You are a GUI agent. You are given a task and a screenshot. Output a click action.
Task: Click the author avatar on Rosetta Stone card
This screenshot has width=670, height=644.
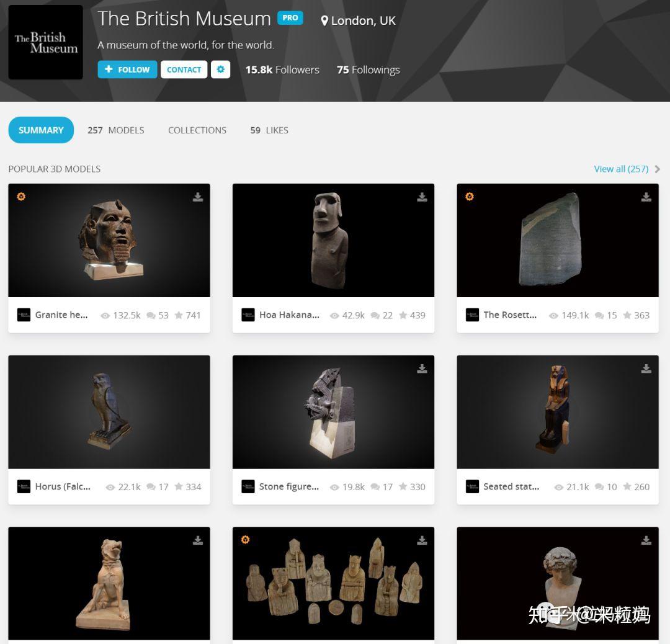(x=472, y=315)
